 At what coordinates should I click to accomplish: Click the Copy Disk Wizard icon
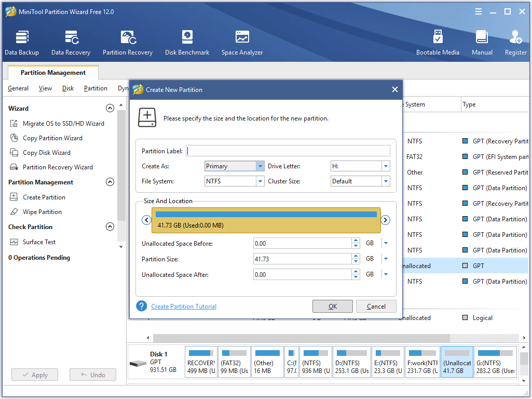click(14, 152)
